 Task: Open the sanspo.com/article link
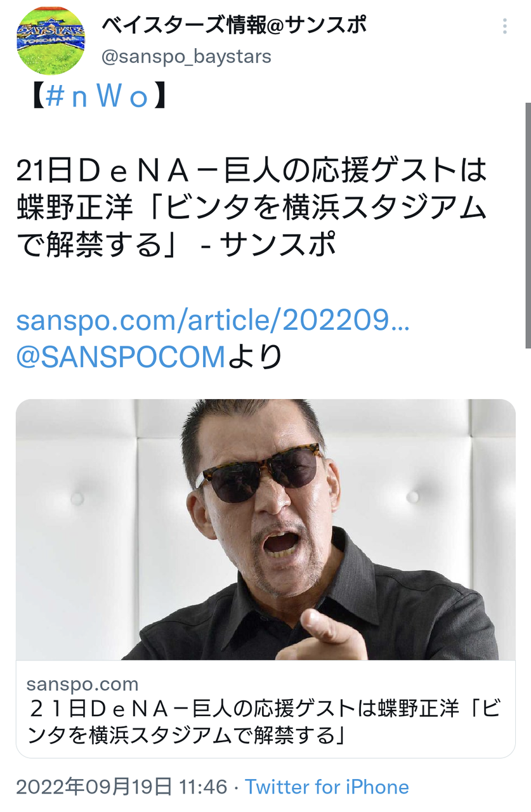(213, 321)
